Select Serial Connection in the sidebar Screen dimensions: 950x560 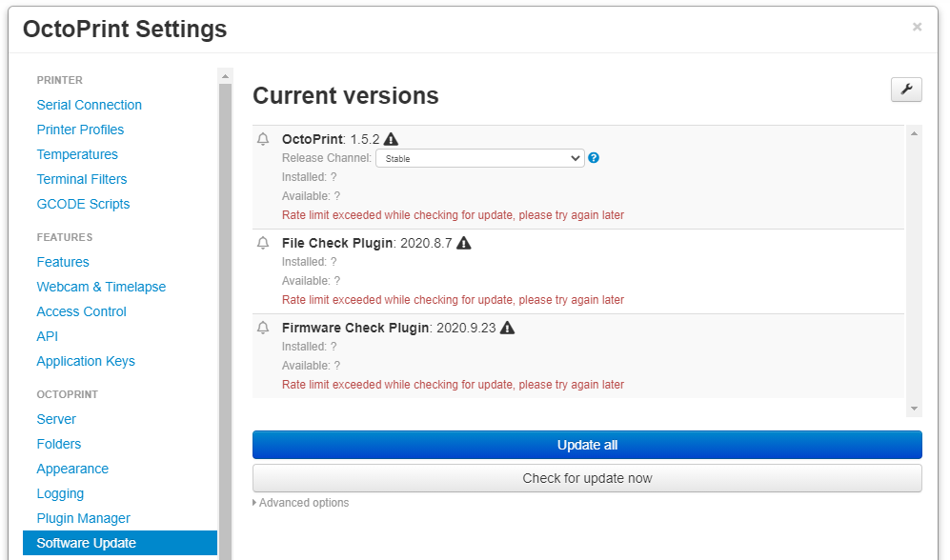pos(89,105)
